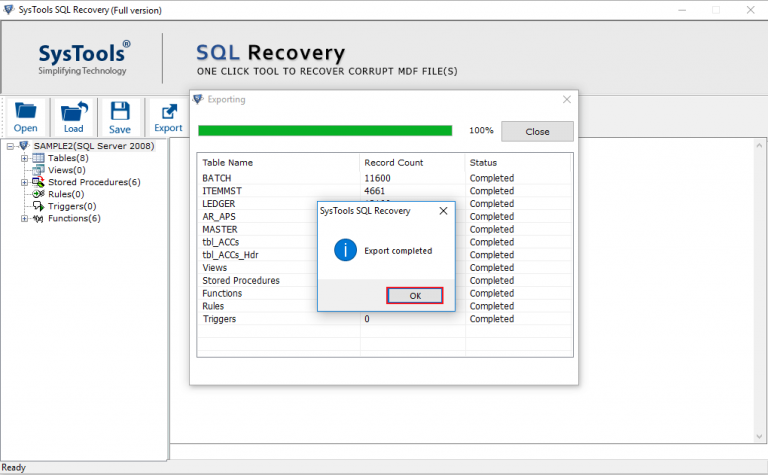Close the Exporting dialog with X

(567, 99)
